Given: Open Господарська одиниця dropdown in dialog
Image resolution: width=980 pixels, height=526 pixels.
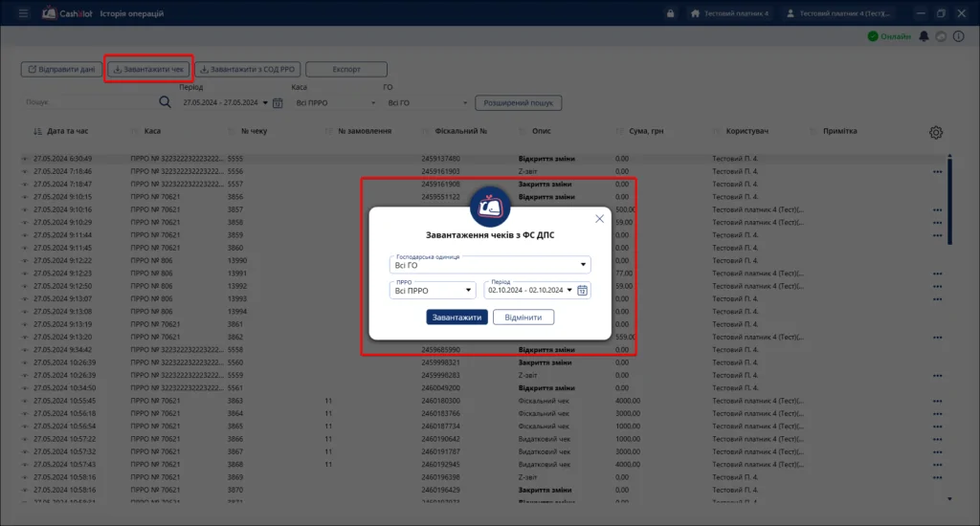Looking at the screenshot, I should (x=490, y=264).
